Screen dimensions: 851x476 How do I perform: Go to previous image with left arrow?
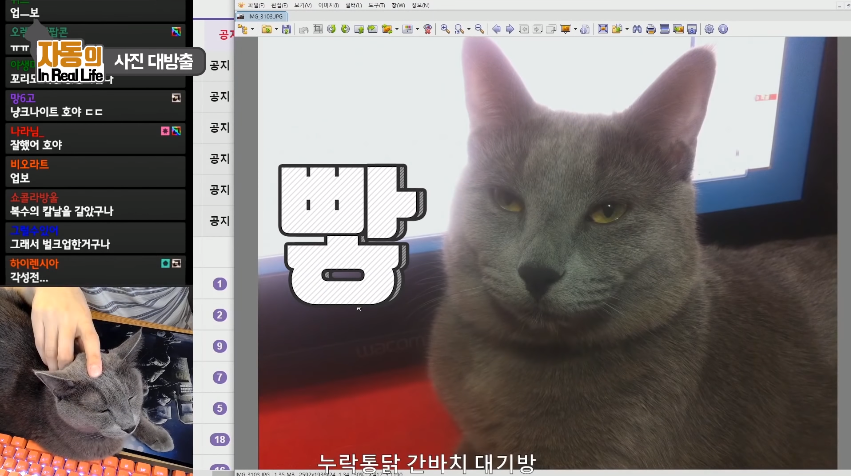point(496,29)
